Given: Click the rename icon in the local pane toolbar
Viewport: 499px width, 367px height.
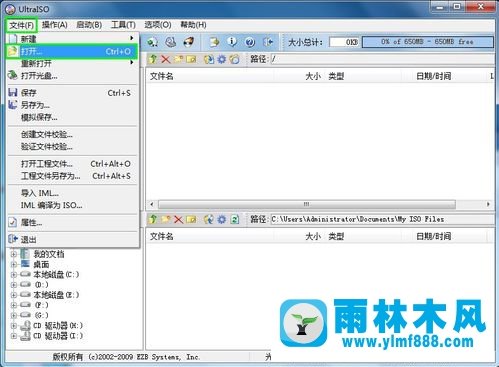Looking at the screenshot, I should pos(191,219).
